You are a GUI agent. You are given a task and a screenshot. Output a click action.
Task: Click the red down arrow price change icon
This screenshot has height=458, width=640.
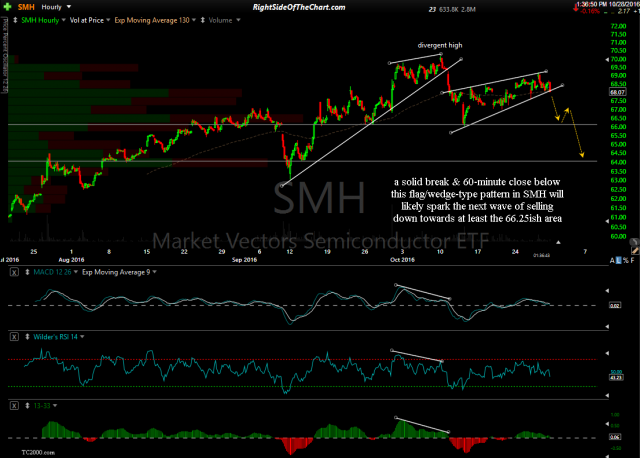pyautogui.click(x=576, y=9)
